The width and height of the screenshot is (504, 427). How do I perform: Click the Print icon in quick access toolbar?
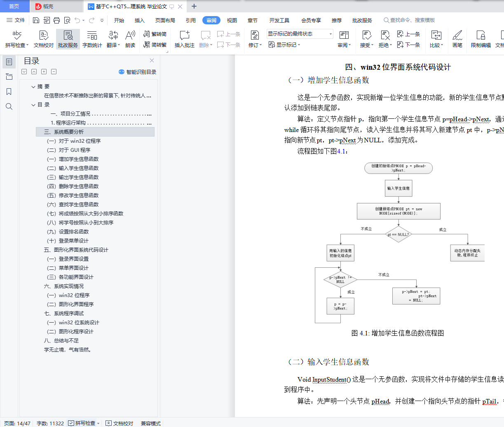click(56, 20)
